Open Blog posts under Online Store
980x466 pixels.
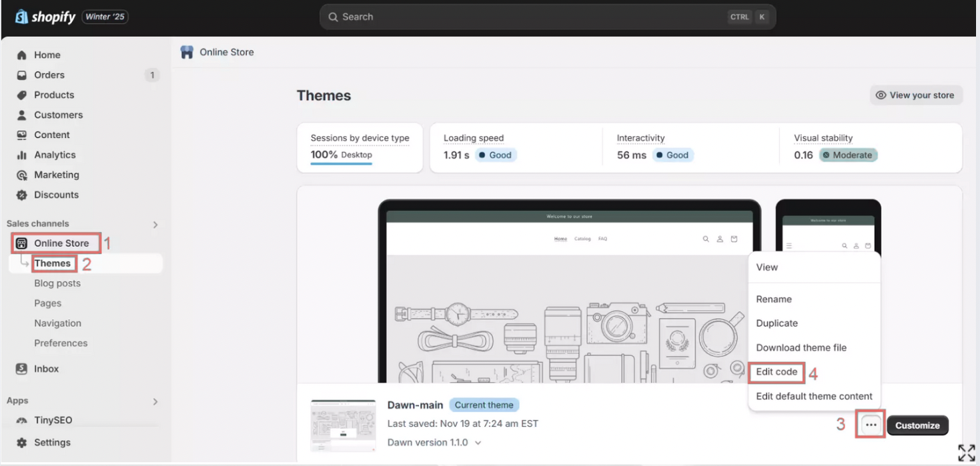click(57, 283)
